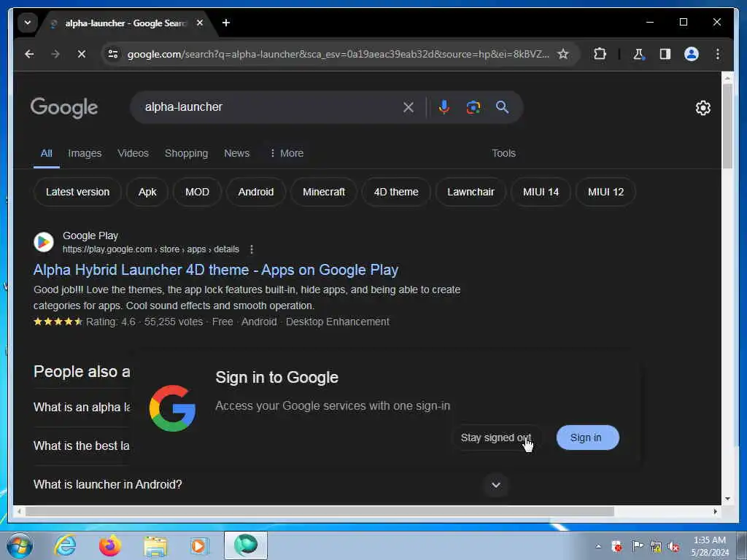The image size is (747, 560).
Task: Search by image with Lens
Action: click(473, 107)
